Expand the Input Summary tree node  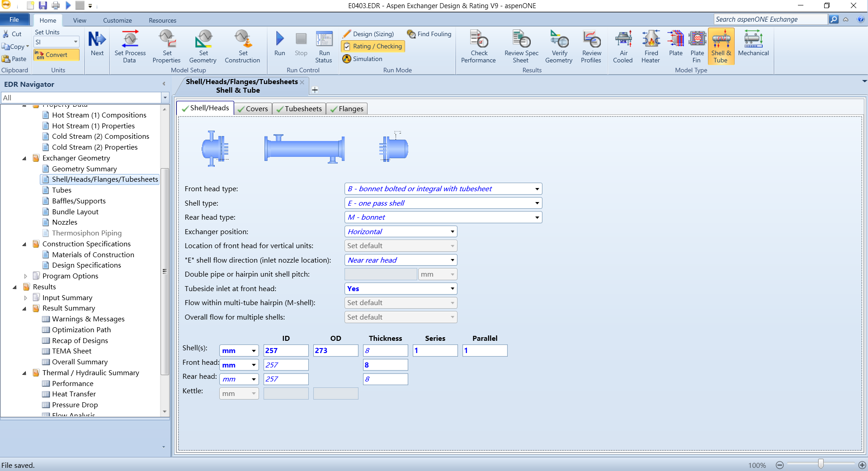pos(25,298)
